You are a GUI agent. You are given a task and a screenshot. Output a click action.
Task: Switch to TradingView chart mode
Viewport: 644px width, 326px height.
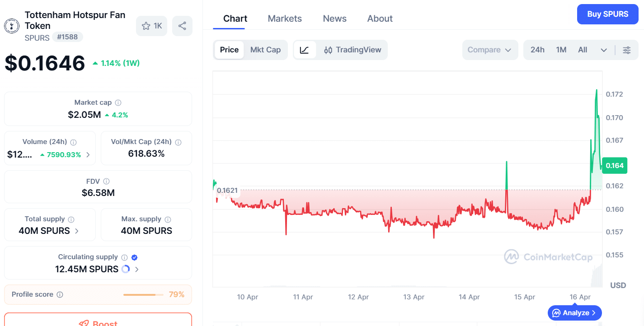click(x=353, y=50)
